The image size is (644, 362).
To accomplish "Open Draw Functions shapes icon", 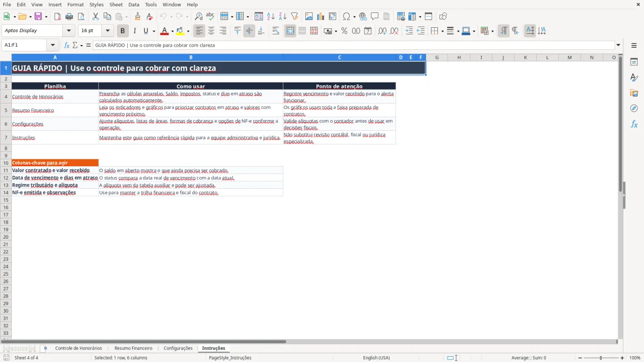I will pyautogui.click(x=443, y=17).
